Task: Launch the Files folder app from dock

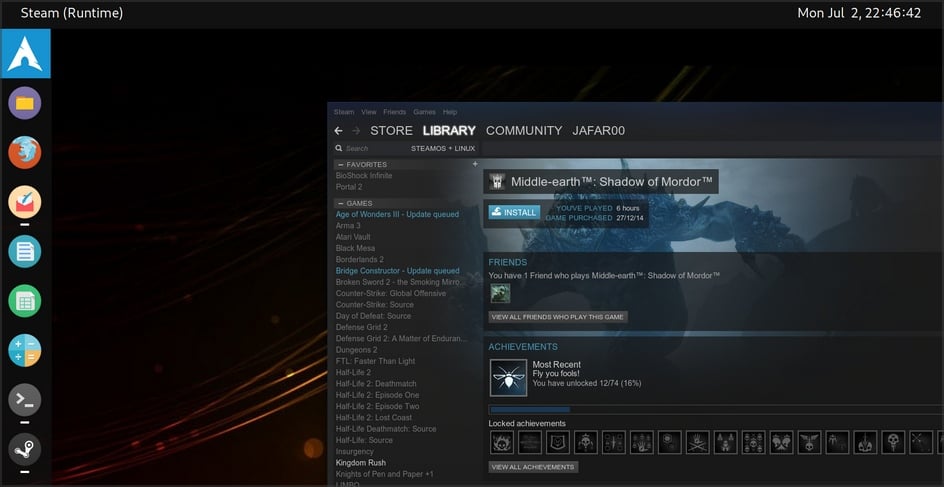Action: pos(25,103)
